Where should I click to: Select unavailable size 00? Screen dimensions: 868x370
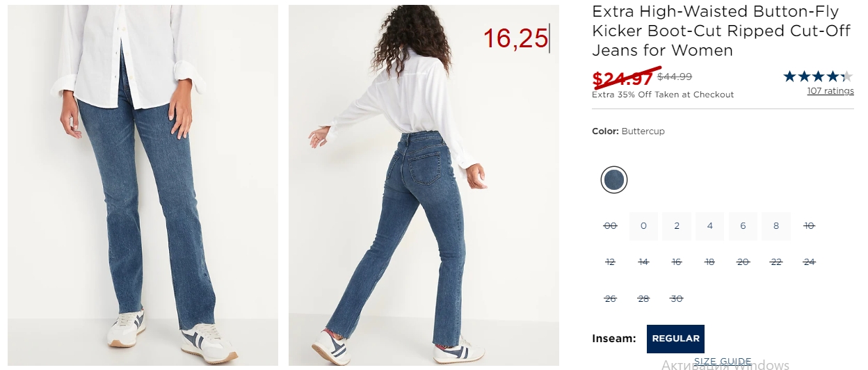click(611, 226)
